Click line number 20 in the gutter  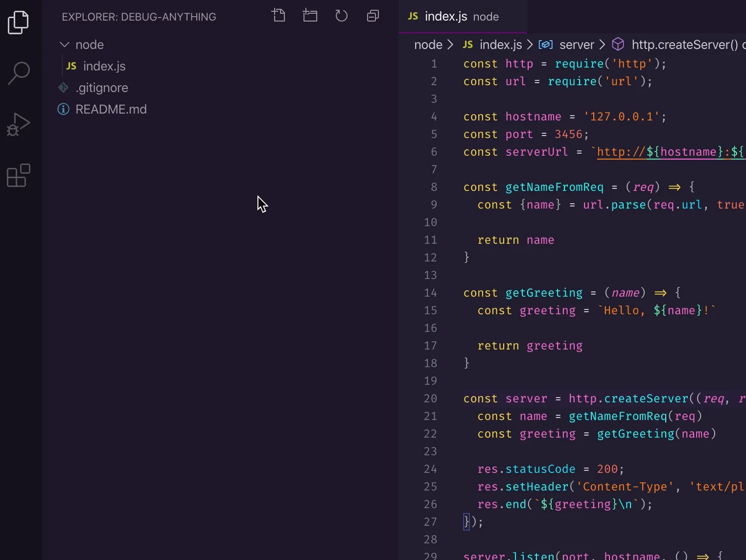pyautogui.click(x=430, y=398)
